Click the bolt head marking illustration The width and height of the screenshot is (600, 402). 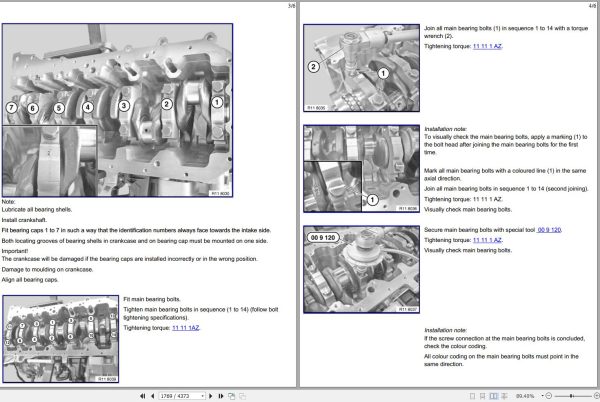(x=361, y=168)
